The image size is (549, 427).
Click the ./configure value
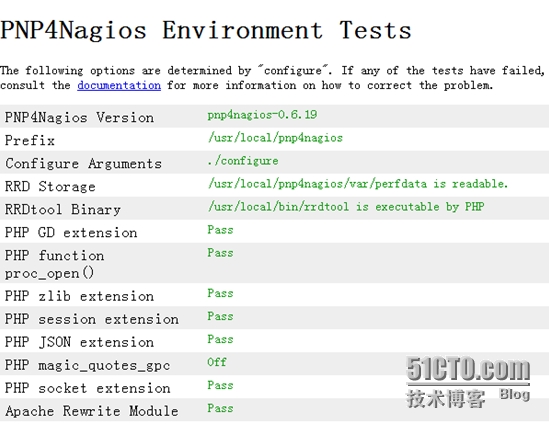click(243, 161)
